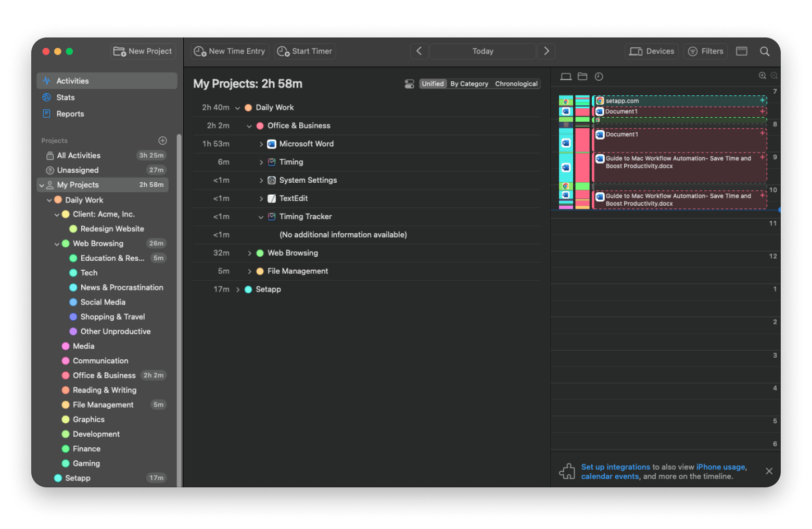Zoom in on the timeline
812x529 pixels.
click(x=763, y=76)
